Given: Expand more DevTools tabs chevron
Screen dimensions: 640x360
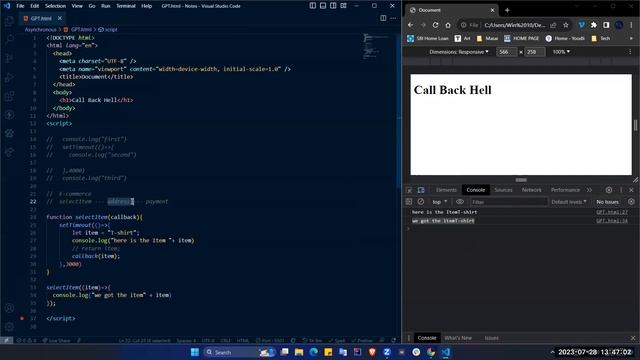Looking at the screenshot, I should click(x=589, y=190).
